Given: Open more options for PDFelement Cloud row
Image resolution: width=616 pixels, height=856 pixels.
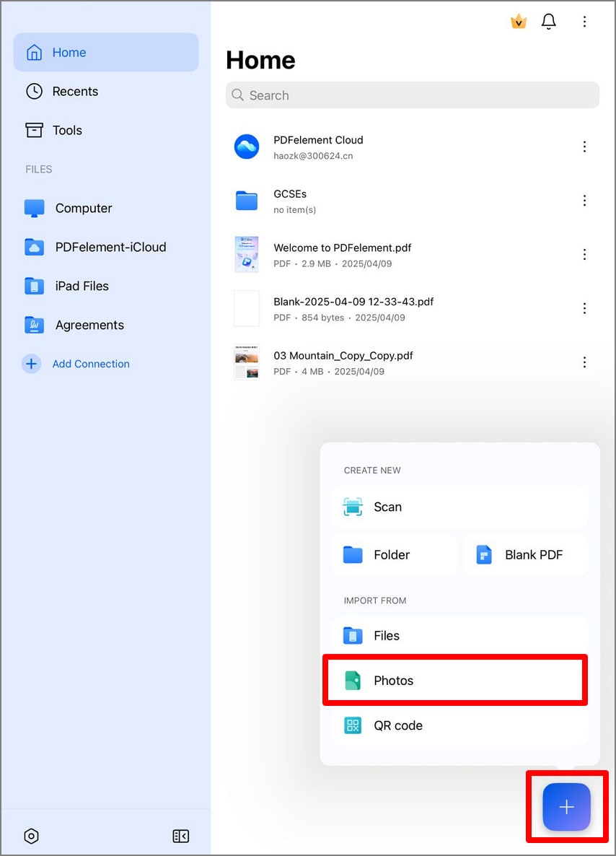Looking at the screenshot, I should tap(584, 147).
